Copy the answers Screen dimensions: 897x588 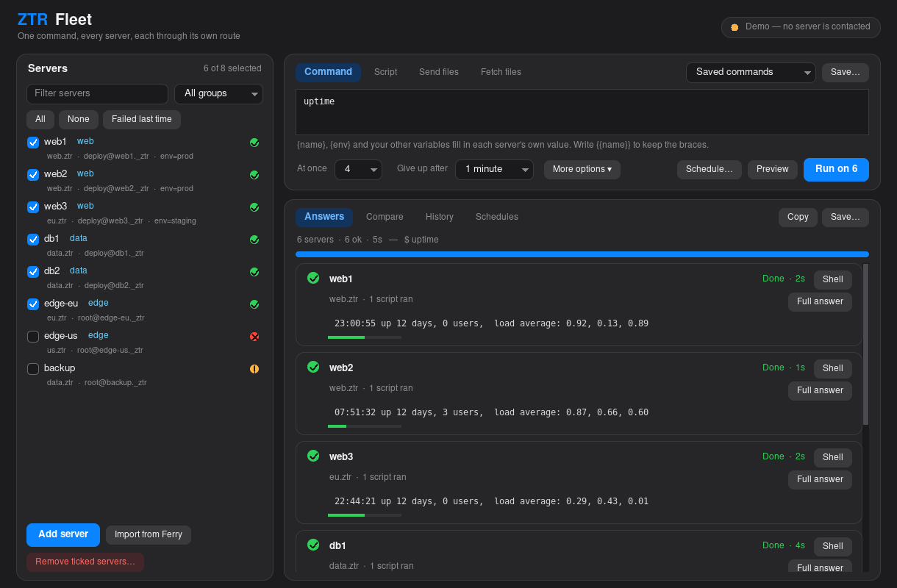pyautogui.click(x=798, y=218)
